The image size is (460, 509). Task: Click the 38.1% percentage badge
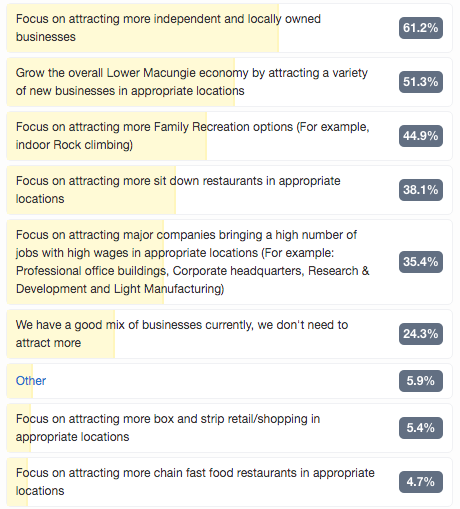(x=421, y=190)
